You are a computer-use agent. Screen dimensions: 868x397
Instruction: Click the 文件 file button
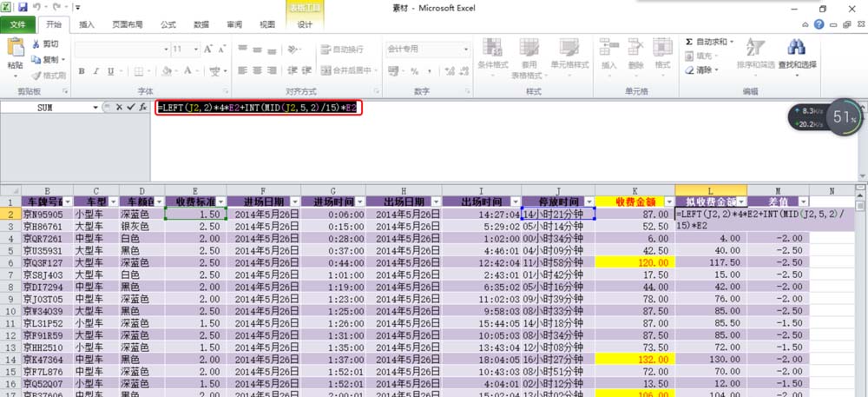pos(17,25)
